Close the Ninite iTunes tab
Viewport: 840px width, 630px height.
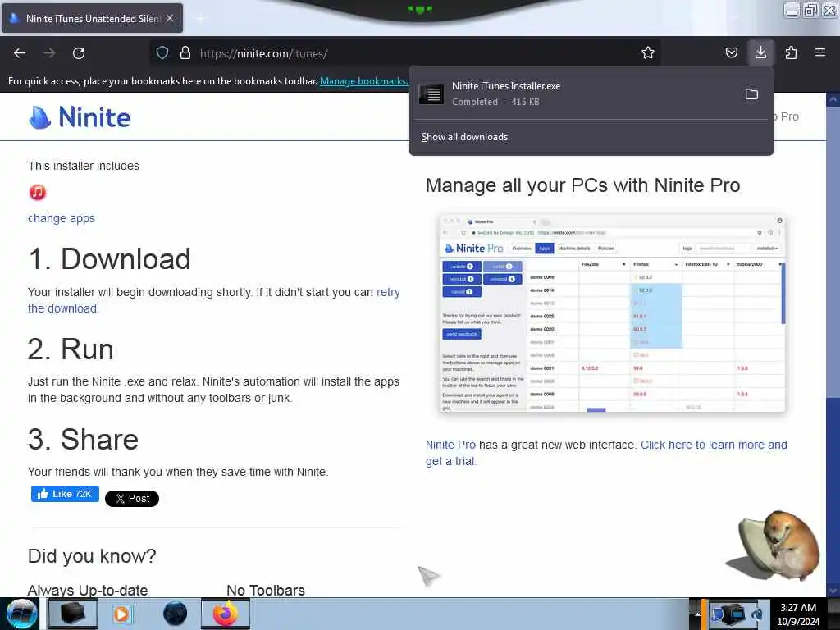[x=170, y=18]
